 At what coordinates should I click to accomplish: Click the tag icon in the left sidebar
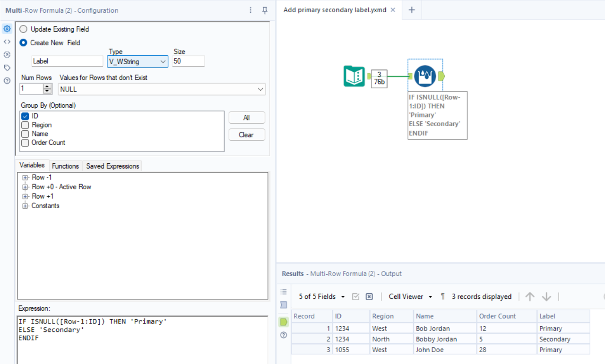pos(7,68)
